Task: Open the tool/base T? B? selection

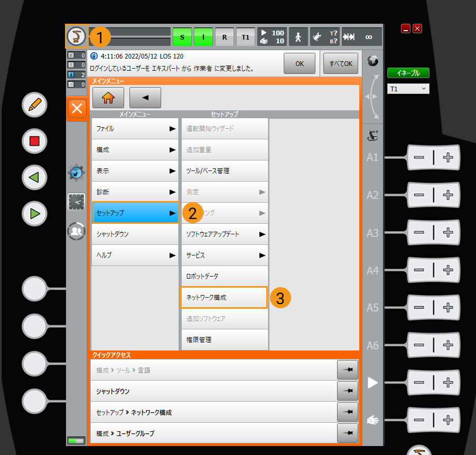Action: click(x=325, y=37)
